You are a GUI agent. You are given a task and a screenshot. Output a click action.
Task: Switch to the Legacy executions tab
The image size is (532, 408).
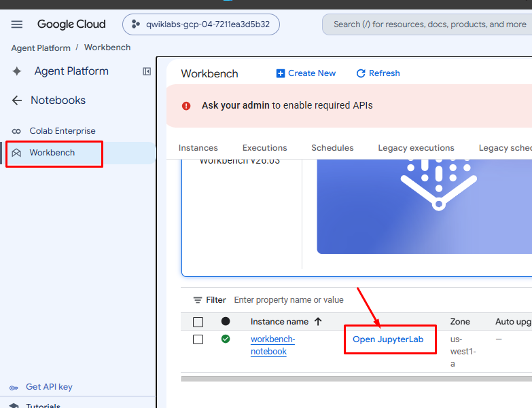pos(416,148)
